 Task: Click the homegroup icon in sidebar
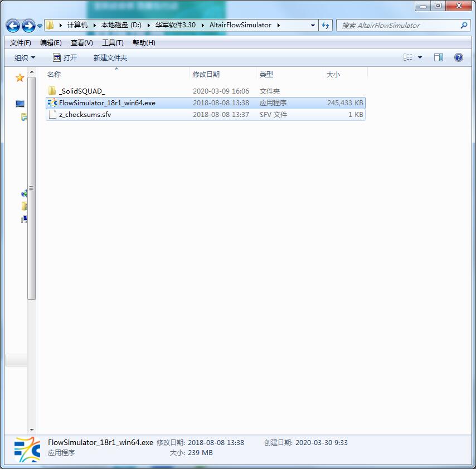coord(24,193)
